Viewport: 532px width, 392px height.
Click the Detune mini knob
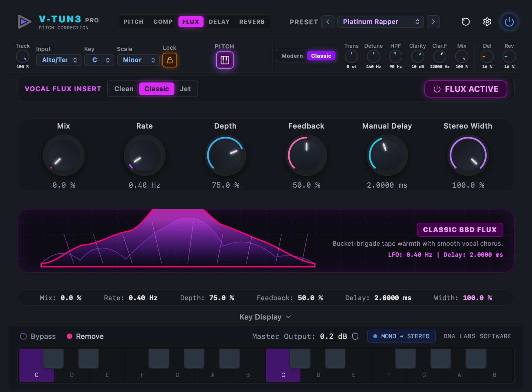point(373,56)
